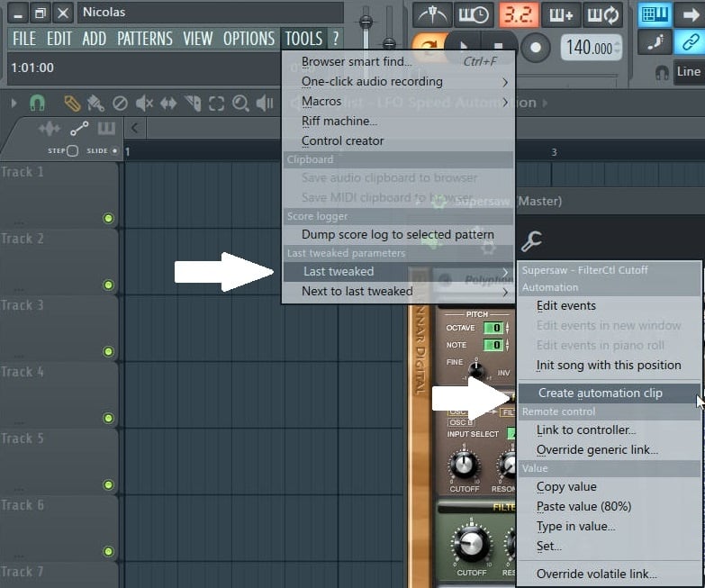Click the note step-edit icon beside link
This screenshot has width=705, height=588.
point(655,43)
